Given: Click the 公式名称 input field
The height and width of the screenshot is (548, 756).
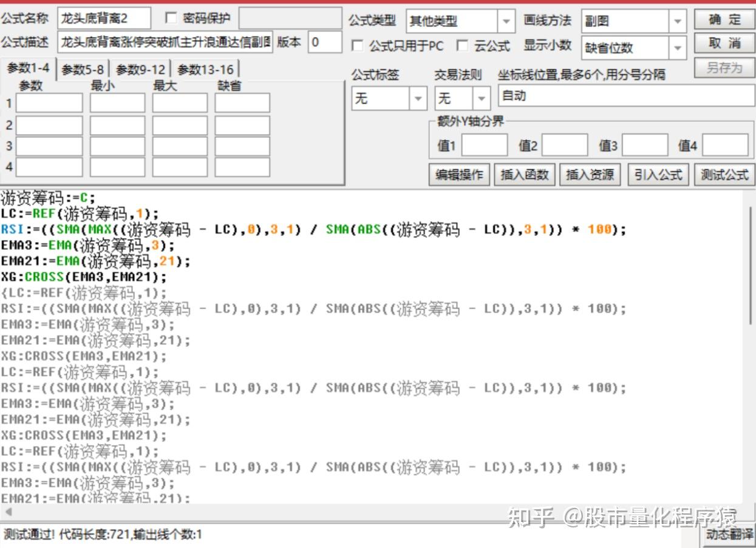Looking at the screenshot, I should coord(104,19).
